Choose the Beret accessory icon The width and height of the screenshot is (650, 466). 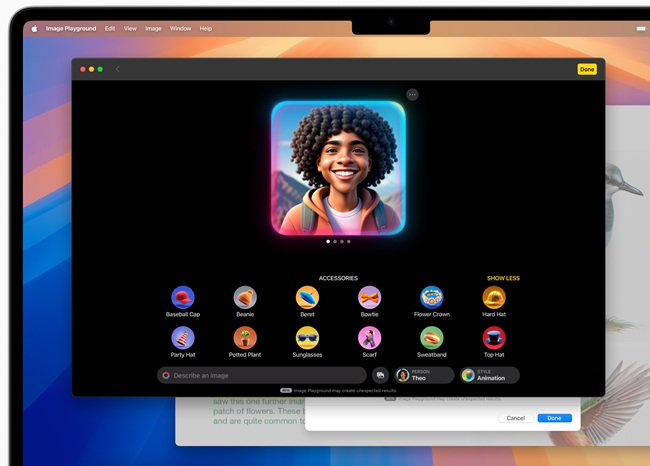(307, 297)
